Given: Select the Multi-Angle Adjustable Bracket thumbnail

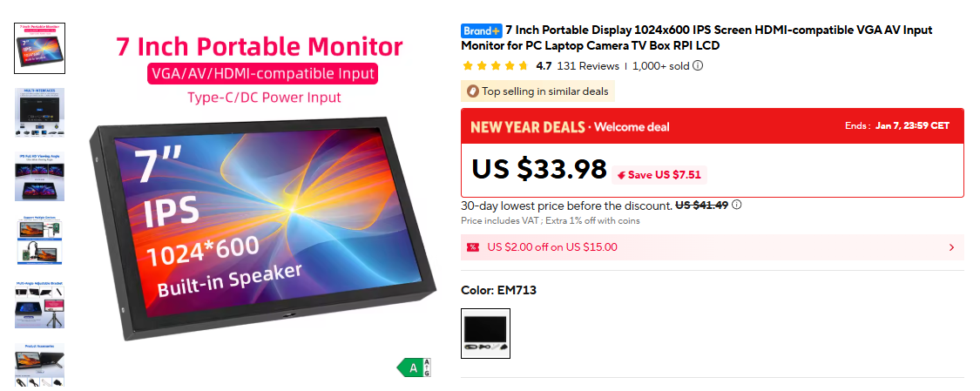Looking at the screenshot, I should (x=39, y=305).
